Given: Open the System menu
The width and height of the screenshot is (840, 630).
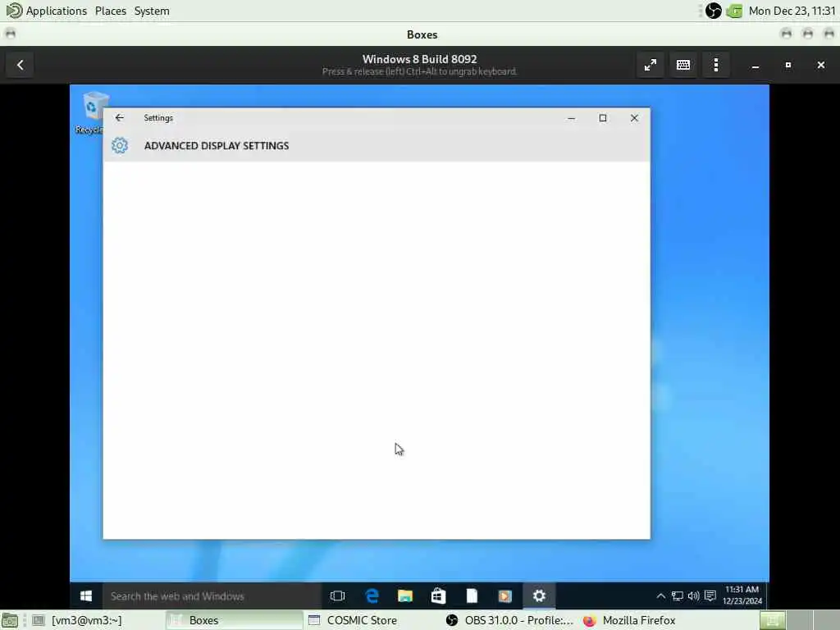Looking at the screenshot, I should [152, 11].
